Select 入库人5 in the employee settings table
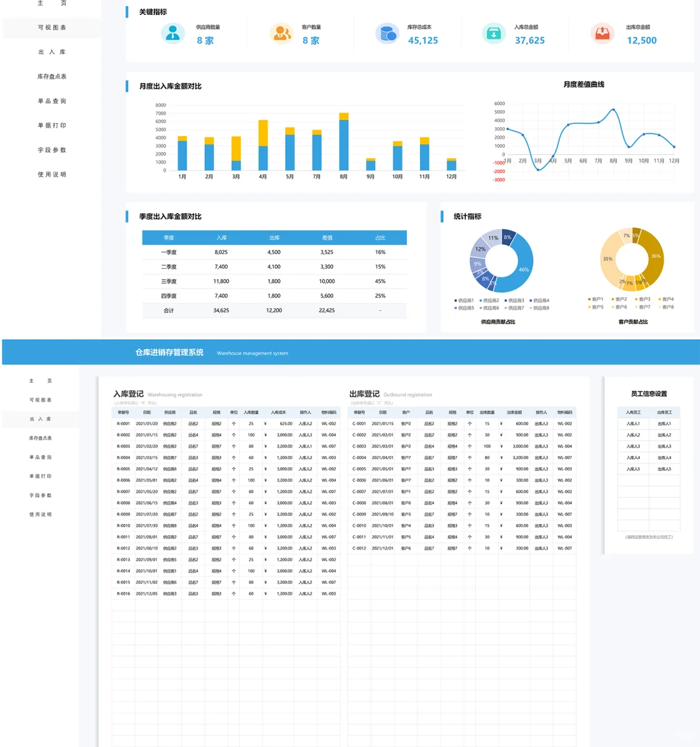The height and width of the screenshot is (747, 700). [633, 469]
